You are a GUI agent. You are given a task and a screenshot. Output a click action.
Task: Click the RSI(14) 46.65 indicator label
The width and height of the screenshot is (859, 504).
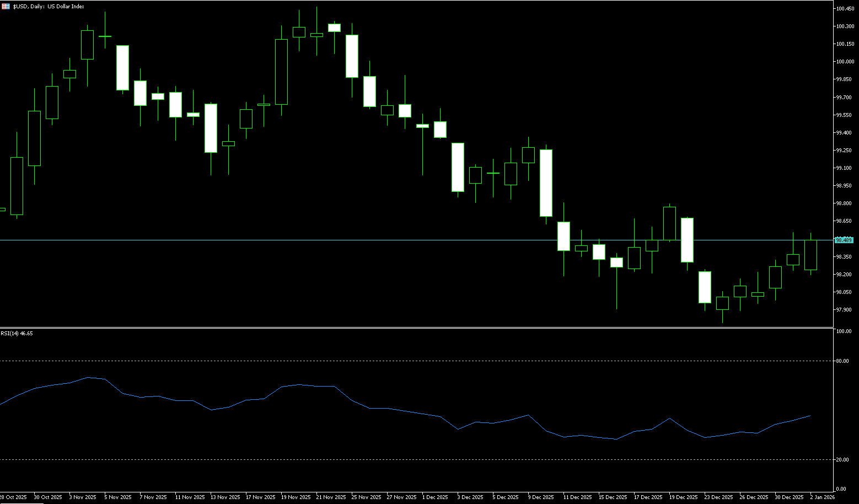[17, 334]
